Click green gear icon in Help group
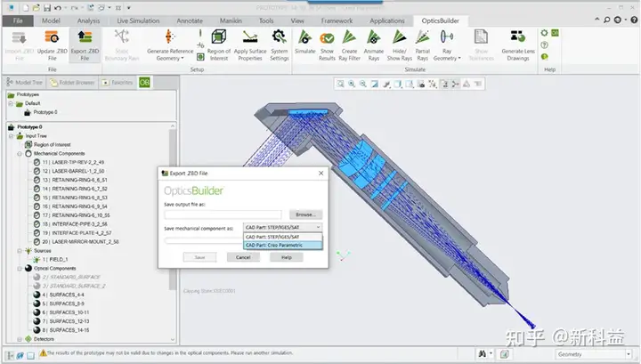This screenshot has height=364, width=641. (x=545, y=33)
